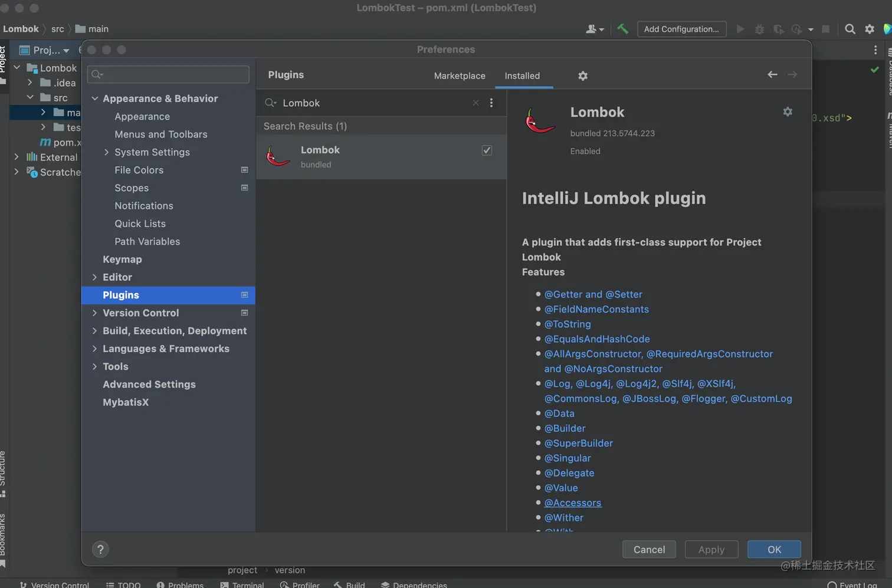Screen dimensions: 892x588
Task: Click the green checkmark inspection indicator
Action: pos(874,70)
